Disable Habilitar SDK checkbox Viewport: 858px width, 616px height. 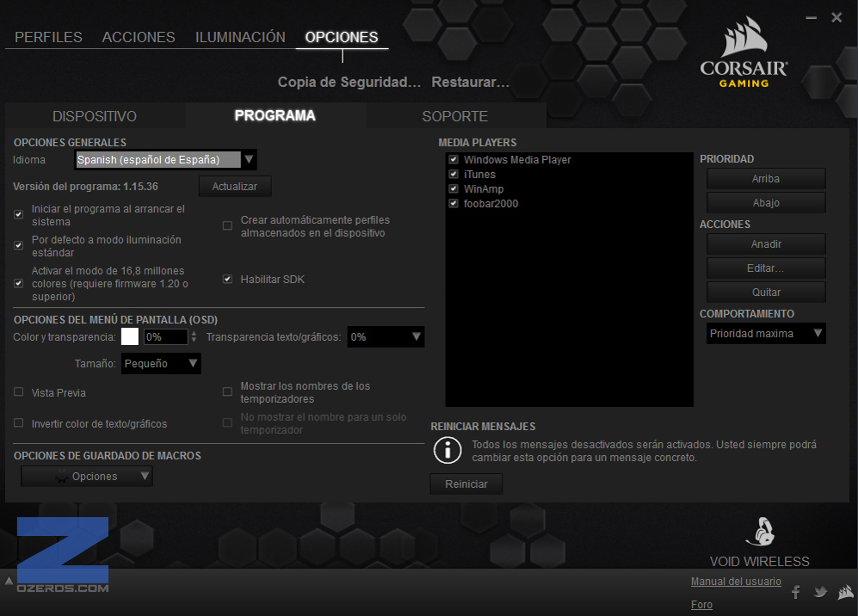pos(228,279)
